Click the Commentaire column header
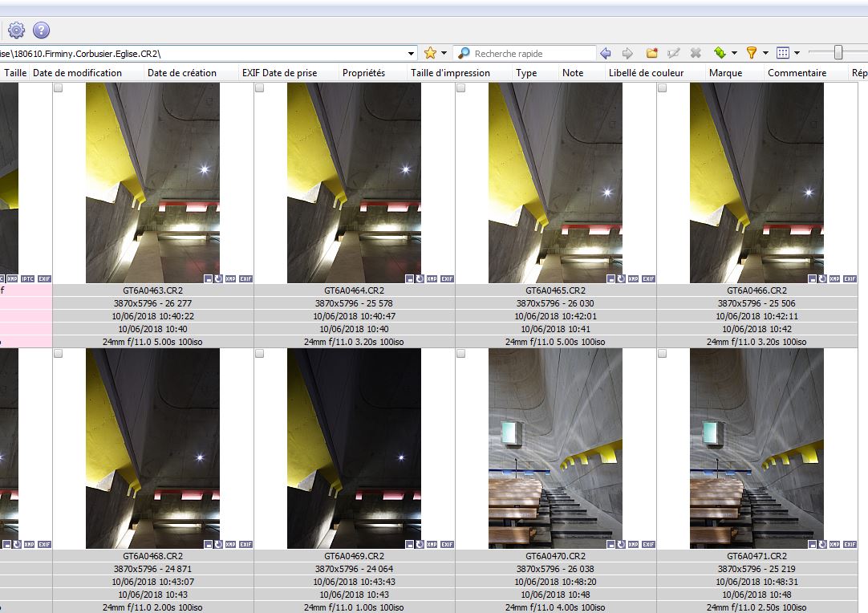Screen dimensions: 868x613 coord(797,72)
